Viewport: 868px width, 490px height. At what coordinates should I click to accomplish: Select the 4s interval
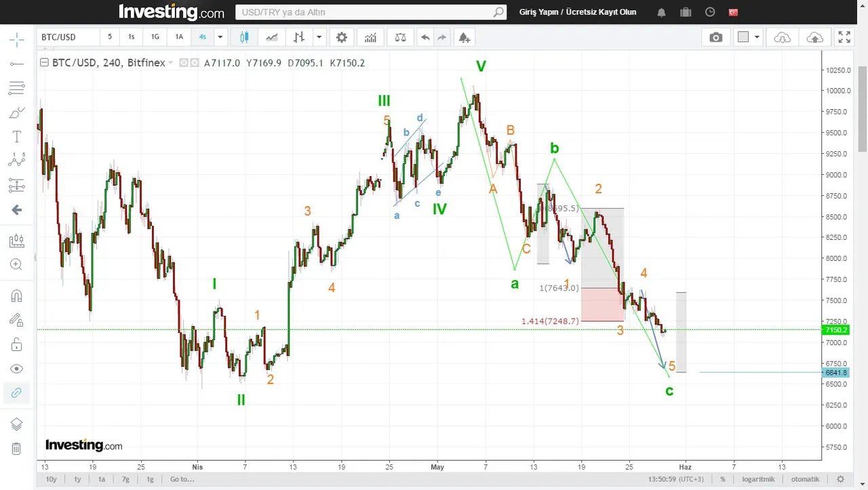(202, 37)
